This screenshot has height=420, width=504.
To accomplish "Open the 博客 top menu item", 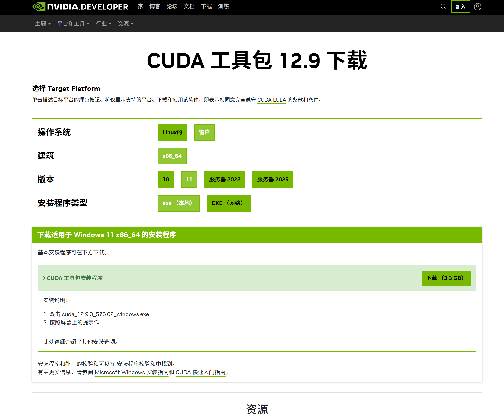I will 155,6.
